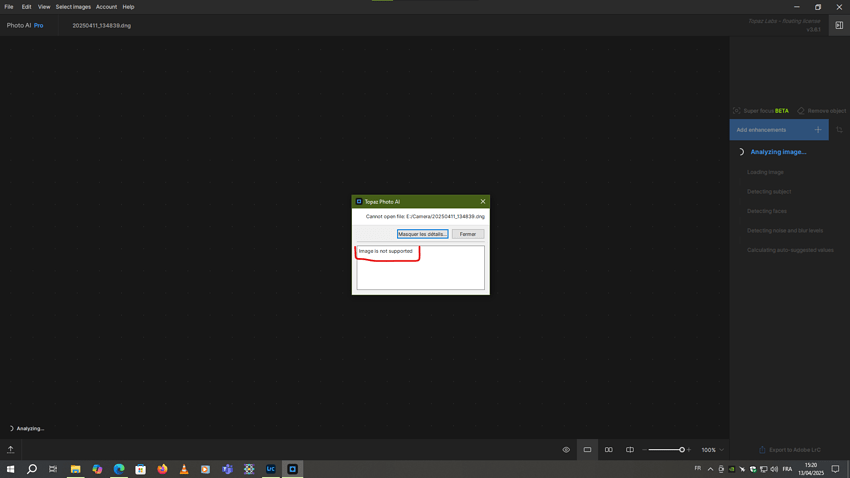The height and width of the screenshot is (478, 850).
Task: Select single image view mode
Action: click(587, 450)
